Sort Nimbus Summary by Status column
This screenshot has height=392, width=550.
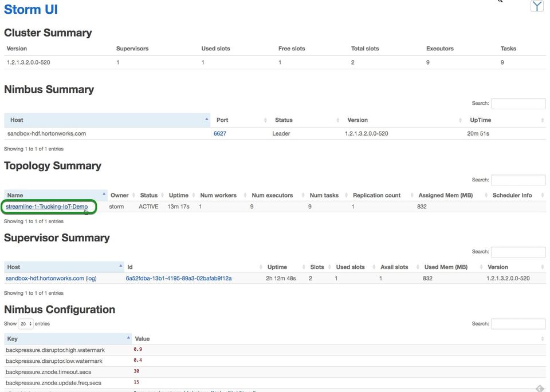coord(305,120)
